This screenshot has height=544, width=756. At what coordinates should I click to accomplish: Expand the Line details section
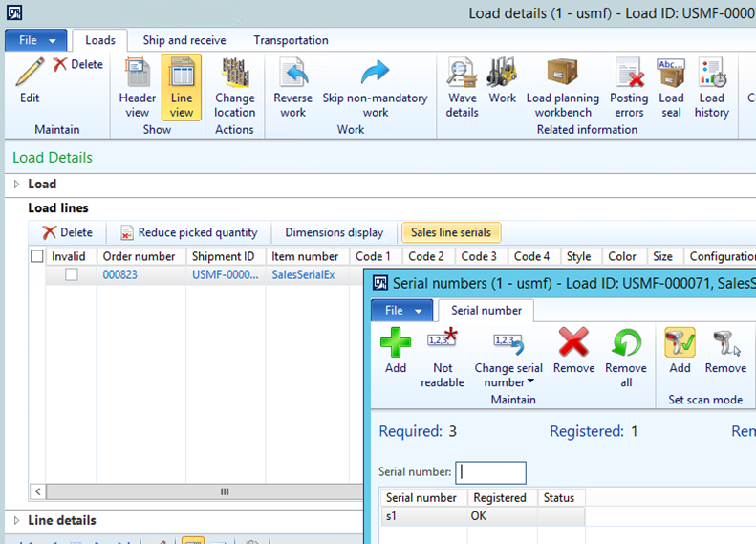click(16, 520)
